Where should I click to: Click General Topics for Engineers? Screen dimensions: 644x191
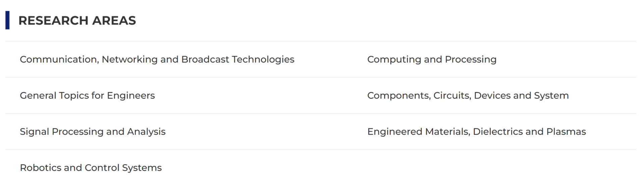pyautogui.click(x=87, y=95)
